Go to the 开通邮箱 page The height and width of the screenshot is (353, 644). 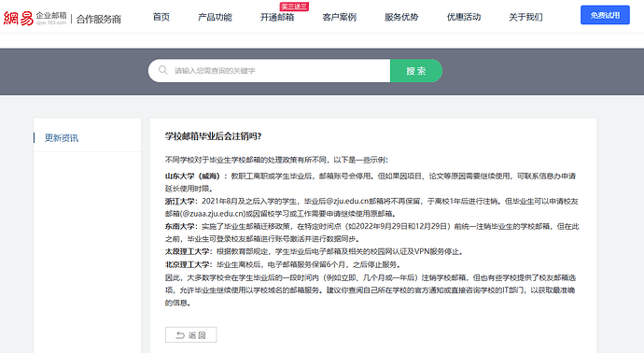(x=277, y=17)
